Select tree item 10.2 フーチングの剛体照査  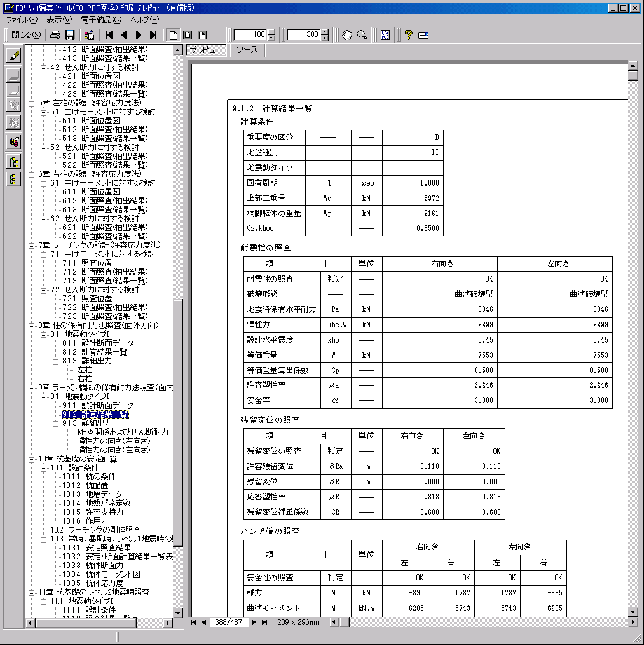point(95,530)
